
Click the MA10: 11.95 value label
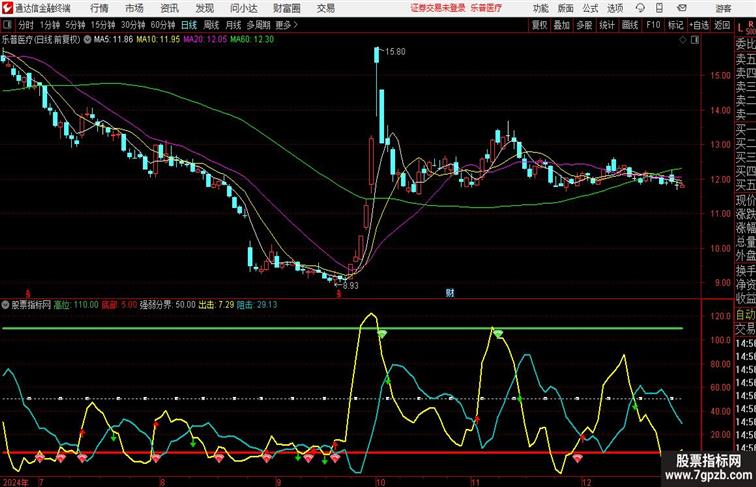click(158, 40)
